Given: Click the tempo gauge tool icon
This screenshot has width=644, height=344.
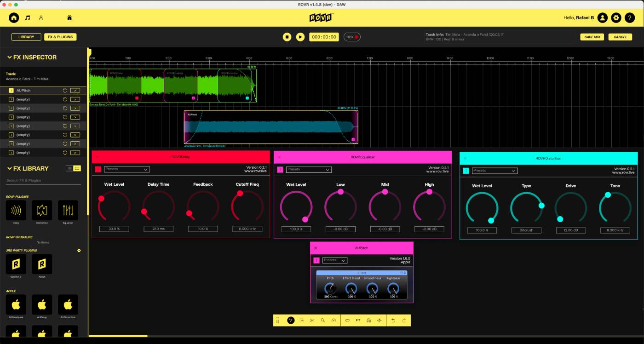Looking at the screenshot, I should tap(333, 321).
